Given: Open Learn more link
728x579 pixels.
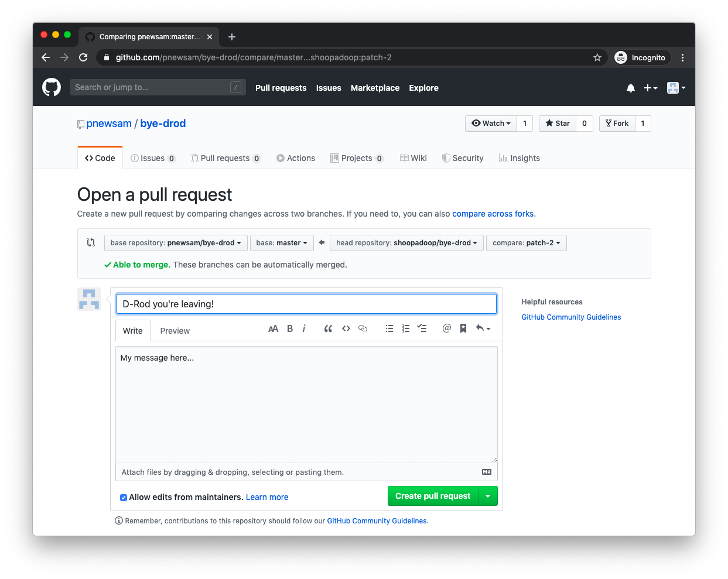Looking at the screenshot, I should (267, 497).
